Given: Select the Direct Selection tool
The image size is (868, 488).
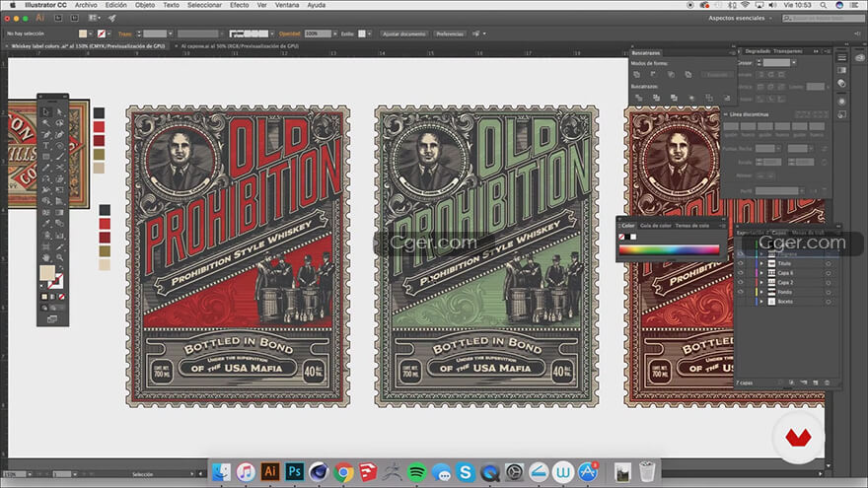Looking at the screenshot, I should tap(59, 111).
